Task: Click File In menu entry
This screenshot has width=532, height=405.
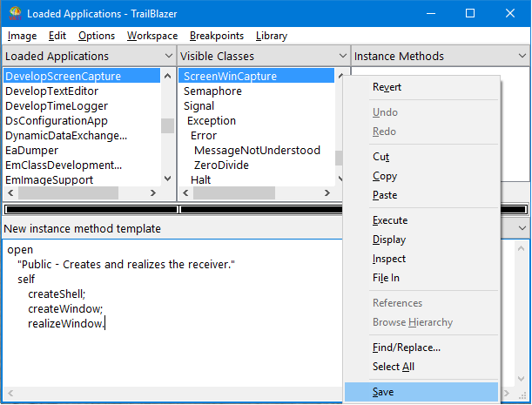Action: (386, 278)
